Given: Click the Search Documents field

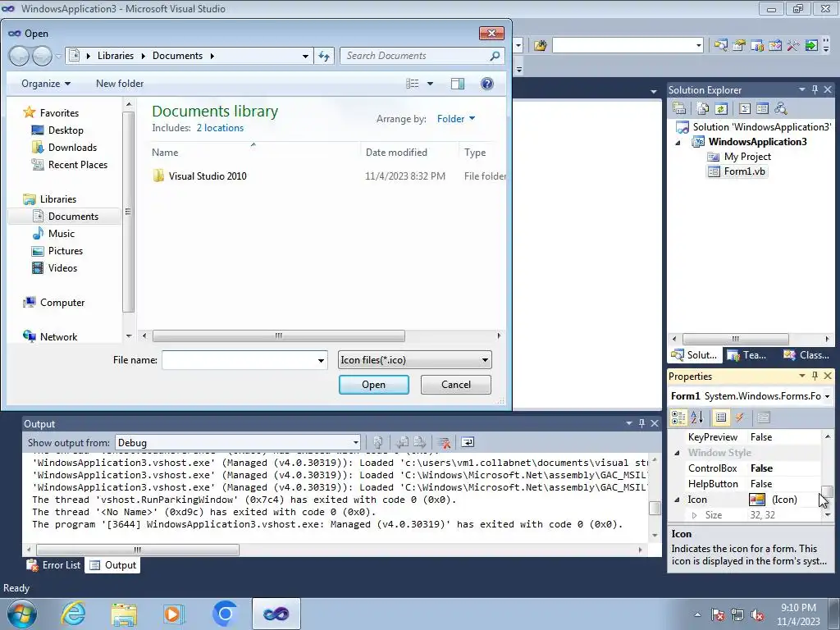Looking at the screenshot, I should [422, 56].
